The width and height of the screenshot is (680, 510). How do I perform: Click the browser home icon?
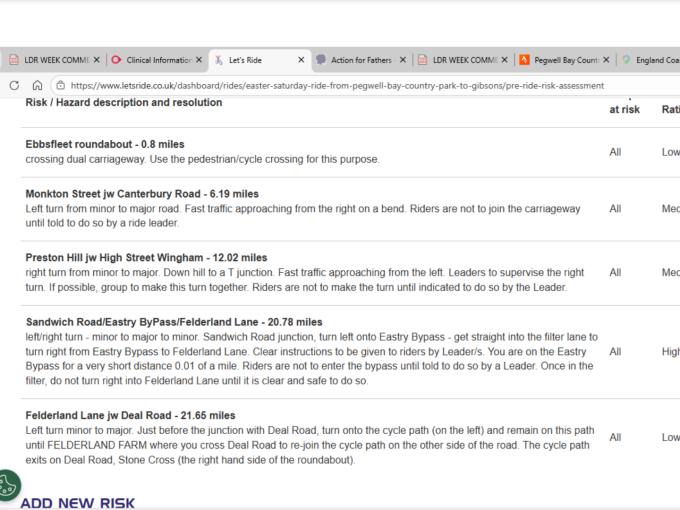(x=36, y=85)
